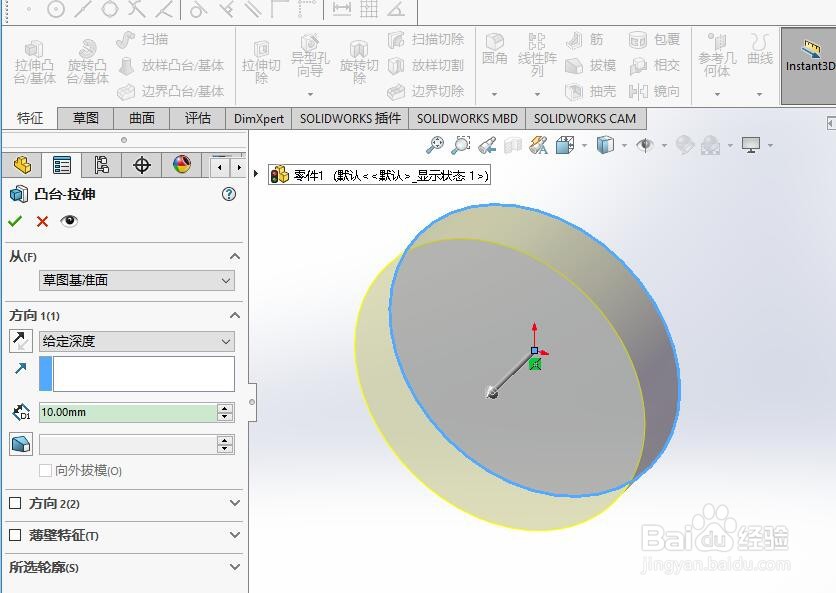Screen dimensions: 836x593
Task: Select the Intersect (相交) tool
Action: (x=654, y=66)
